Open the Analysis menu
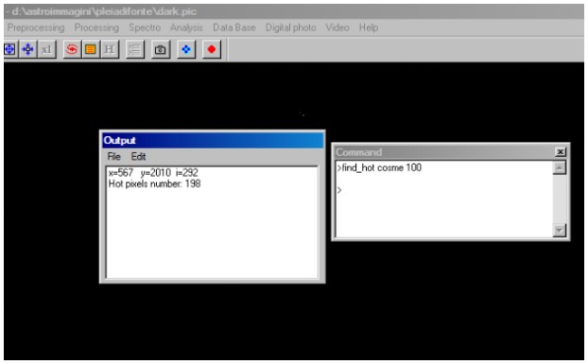The width and height of the screenshot is (588, 364). click(186, 27)
